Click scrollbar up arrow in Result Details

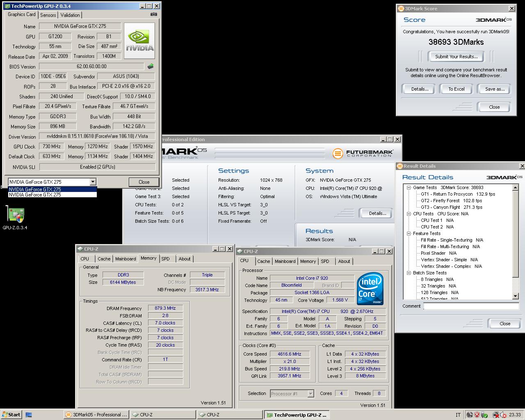[x=516, y=188]
